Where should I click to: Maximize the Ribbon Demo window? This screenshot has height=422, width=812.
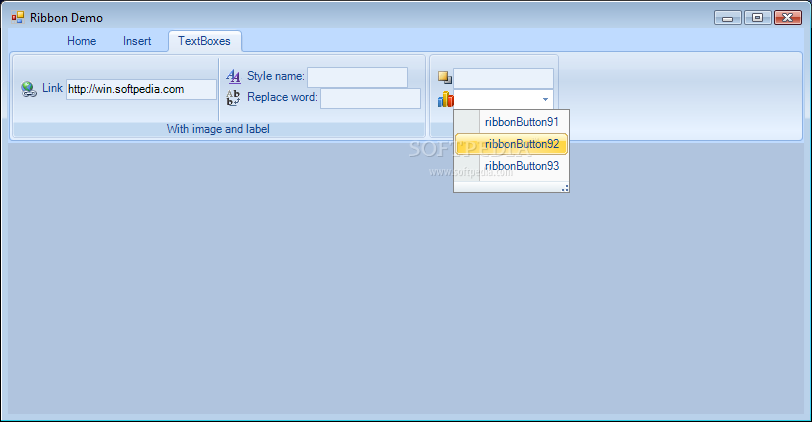[x=758, y=18]
